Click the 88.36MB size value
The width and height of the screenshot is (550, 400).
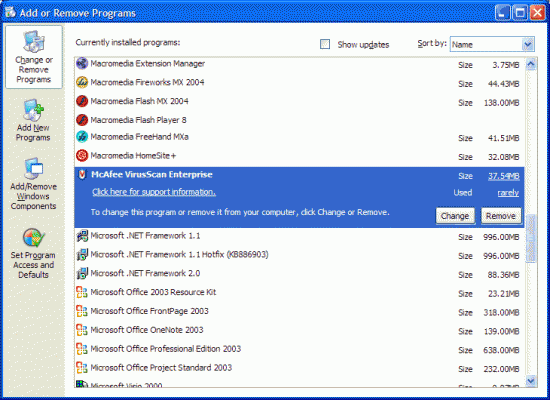(503, 275)
